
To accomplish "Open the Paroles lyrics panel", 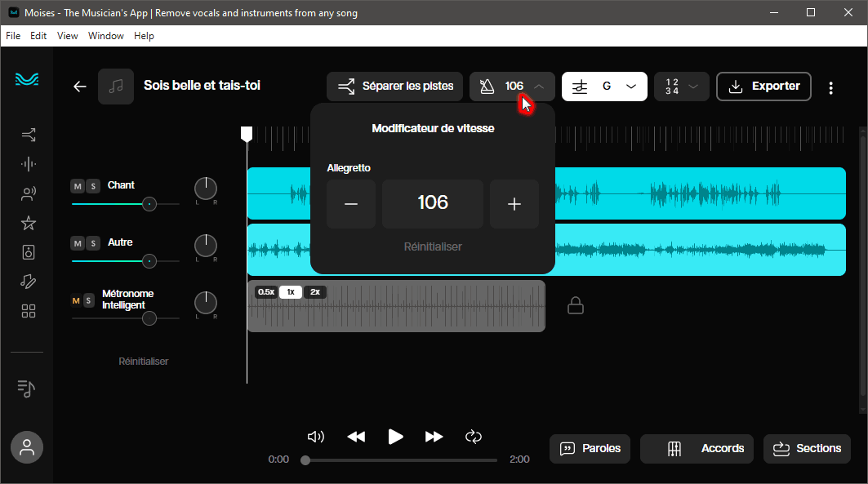I will (590, 449).
